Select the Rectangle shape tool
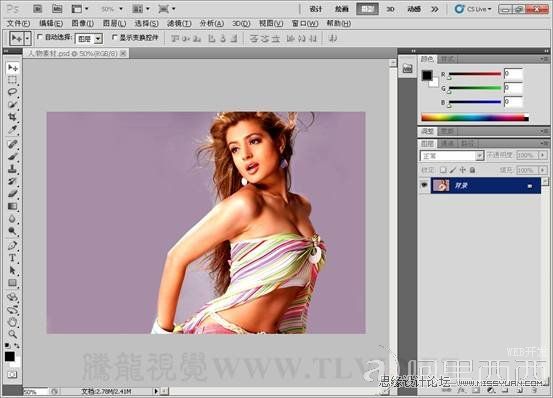This screenshot has width=553, height=398. [x=13, y=283]
